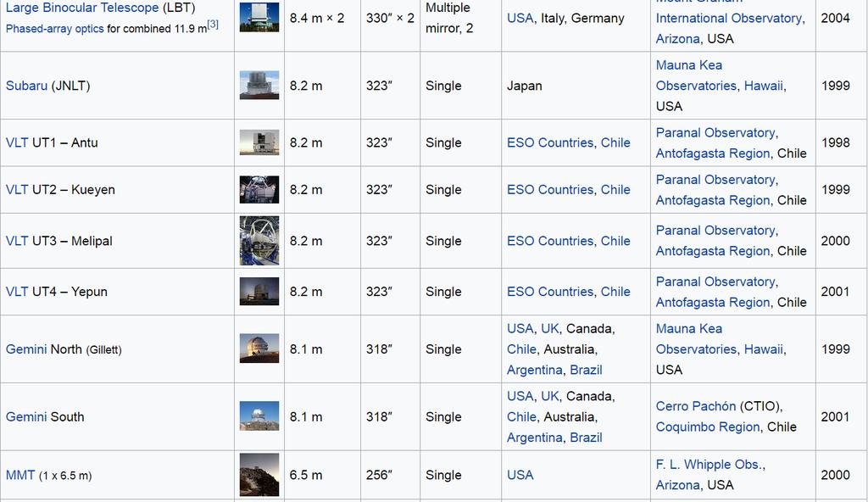Click the VLT UT2 Kueyen thumbnail
The width and height of the screenshot is (868, 502).
(x=259, y=189)
